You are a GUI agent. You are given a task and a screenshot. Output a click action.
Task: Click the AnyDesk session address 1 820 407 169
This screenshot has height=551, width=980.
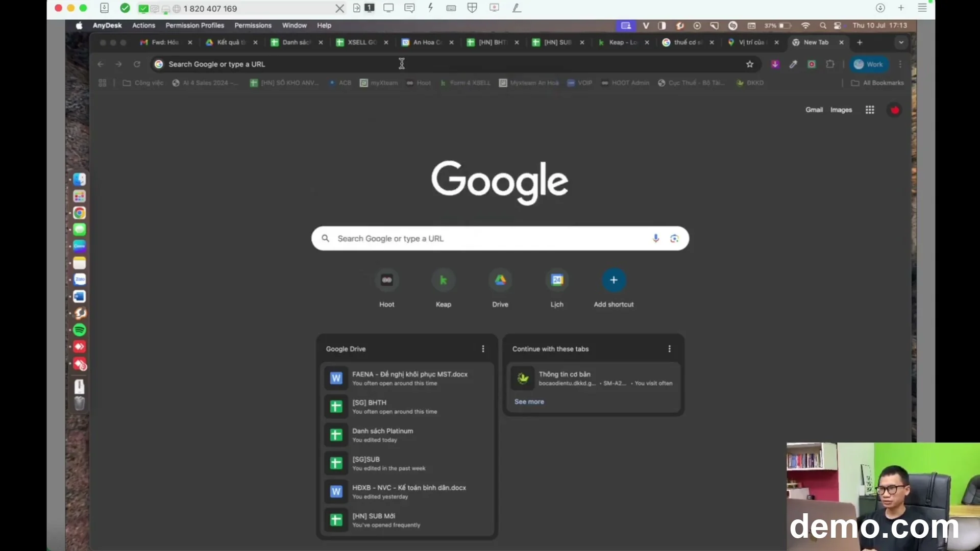210,9
